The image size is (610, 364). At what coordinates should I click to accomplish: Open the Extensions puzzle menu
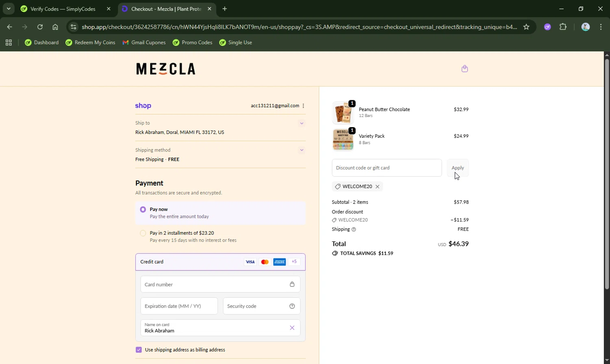coord(563,27)
